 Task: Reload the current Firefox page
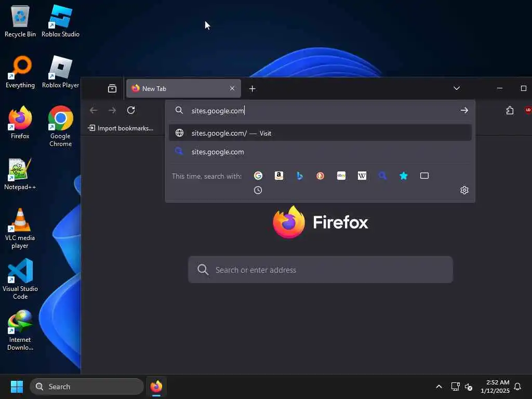(131, 110)
